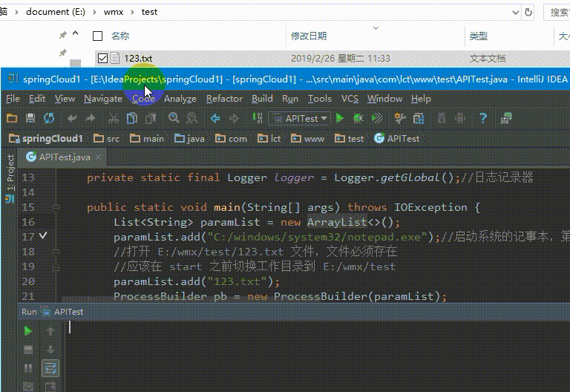Click the Forward navigation arrow
The width and height of the screenshot is (570, 392).
click(x=234, y=118)
